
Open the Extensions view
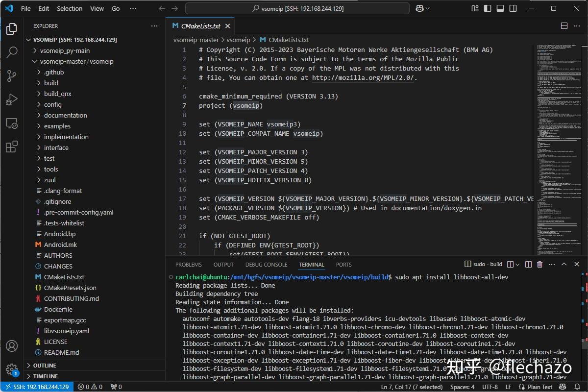[12, 148]
